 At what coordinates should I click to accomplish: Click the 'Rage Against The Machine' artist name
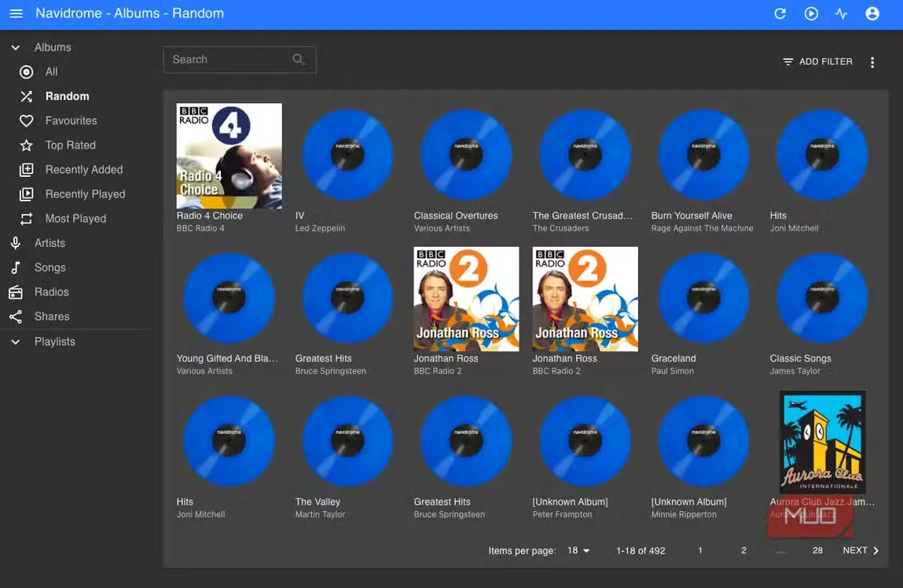702,228
